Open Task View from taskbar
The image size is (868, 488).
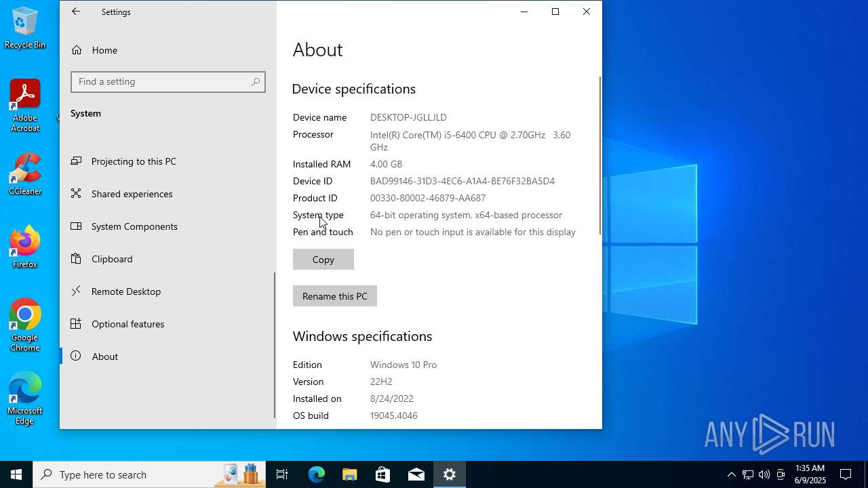(x=282, y=474)
